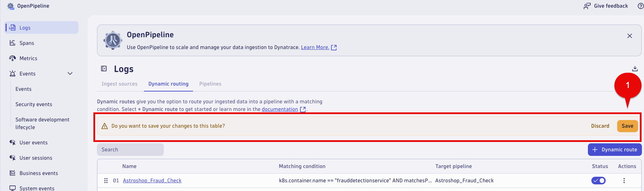
Task: Select Security events in sidebar
Action: [x=34, y=104]
